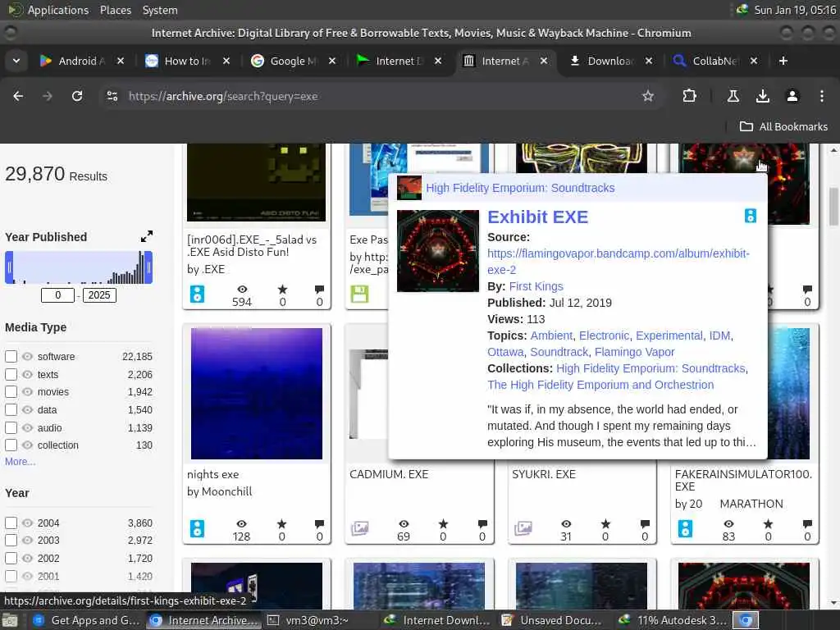The image size is (840, 630).
Task: Reload the archive.org page
Action: coord(77,96)
